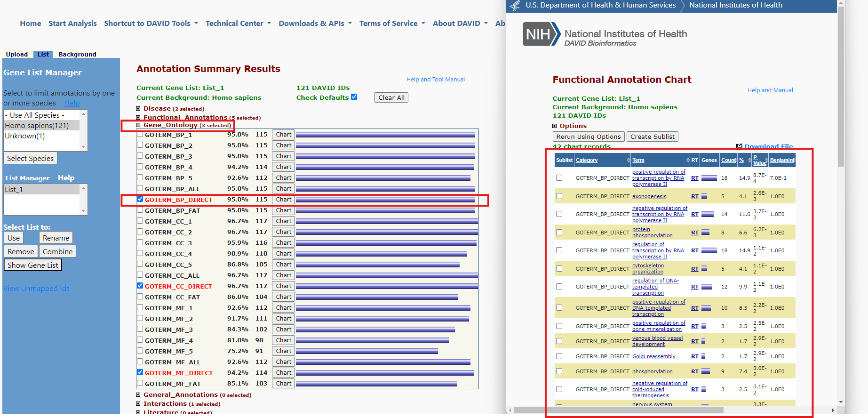This screenshot has height=418, width=868.
Task: Expand the Interactions category
Action: tap(138, 404)
